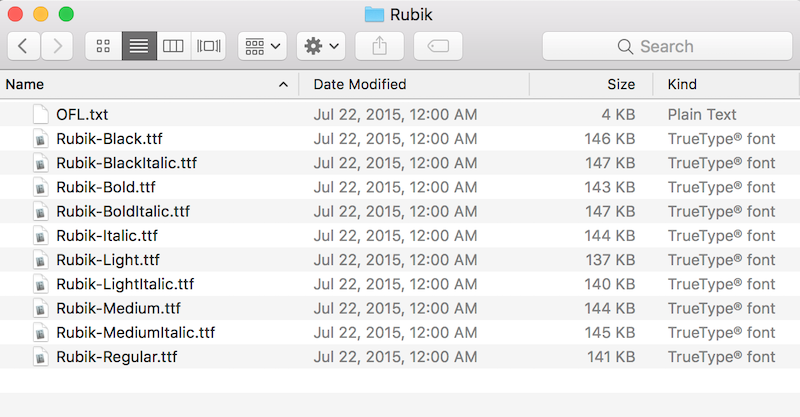Click the Share toolbar icon
Screen dimensions: 800x417
(x=380, y=46)
